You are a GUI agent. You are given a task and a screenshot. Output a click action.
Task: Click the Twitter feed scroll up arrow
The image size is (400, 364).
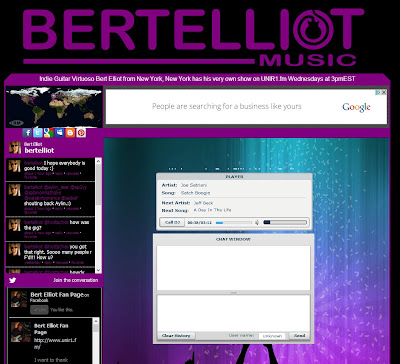point(98,161)
